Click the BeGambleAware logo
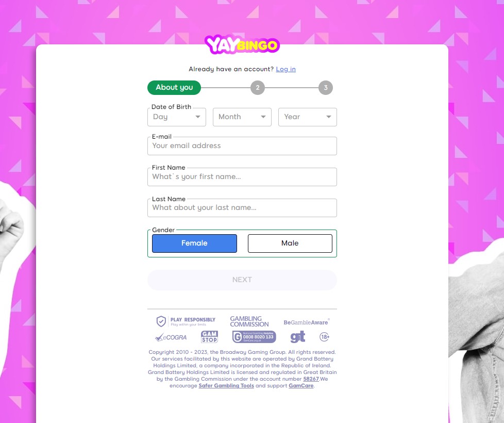Viewport: 504px width, 423px height. (306, 322)
